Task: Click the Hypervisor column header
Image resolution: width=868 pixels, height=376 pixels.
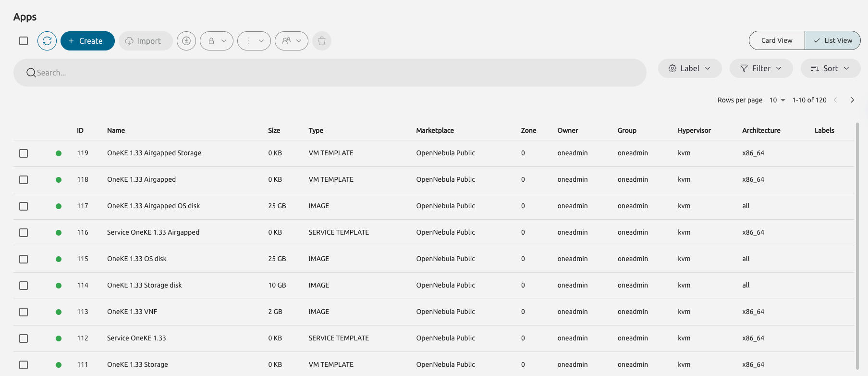Action: click(x=694, y=130)
